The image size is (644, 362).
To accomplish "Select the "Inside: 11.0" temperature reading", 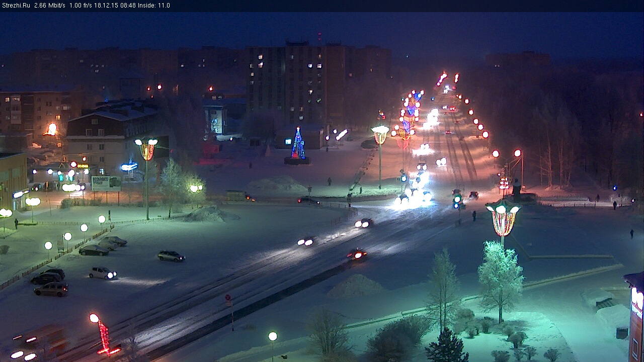I will point(154,6).
